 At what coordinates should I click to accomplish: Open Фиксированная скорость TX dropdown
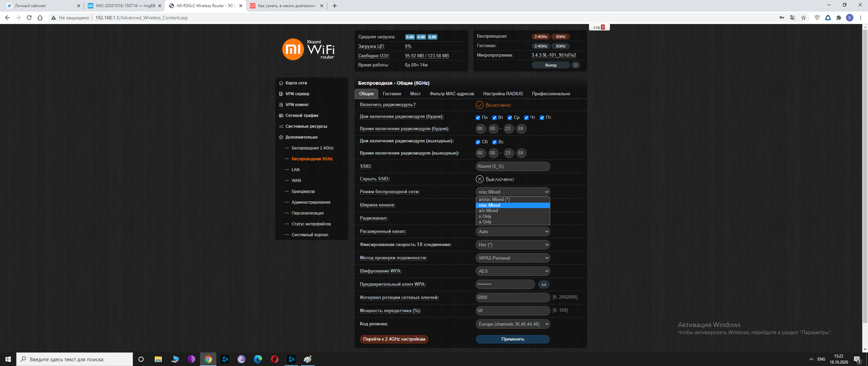(513, 244)
